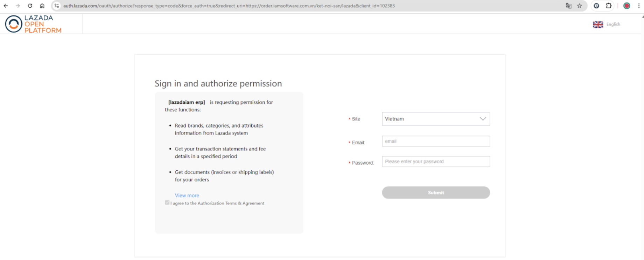Open the English language selector
This screenshot has height=260, width=644.
pyautogui.click(x=613, y=24)
